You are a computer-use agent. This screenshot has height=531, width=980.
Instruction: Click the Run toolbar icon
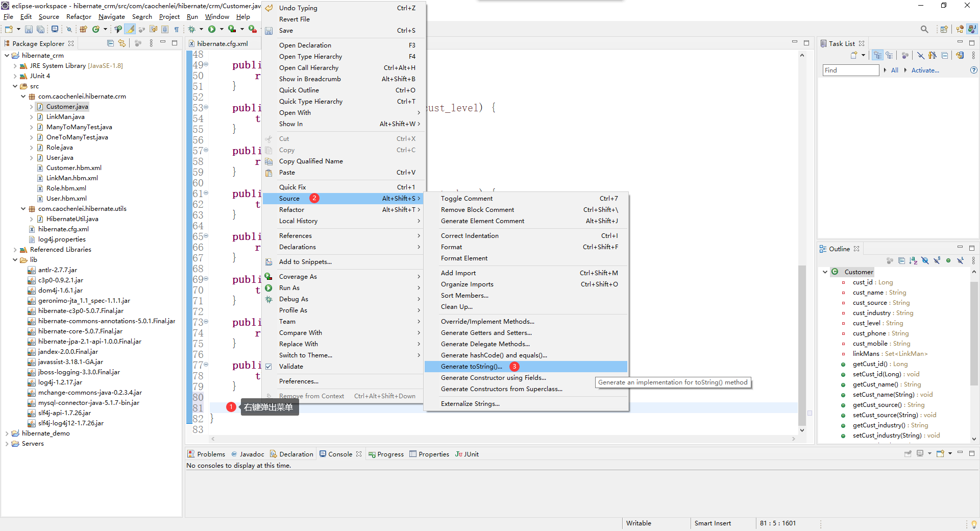pos(212,29)
